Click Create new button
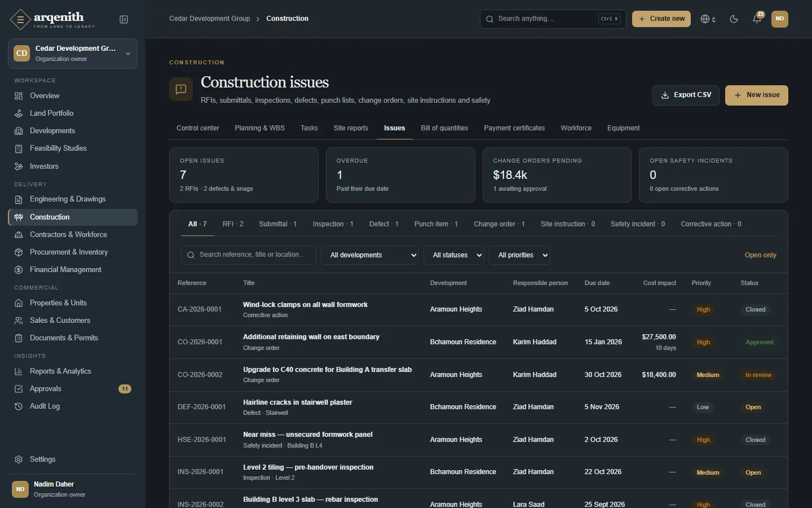 click(x=661, y=19)
